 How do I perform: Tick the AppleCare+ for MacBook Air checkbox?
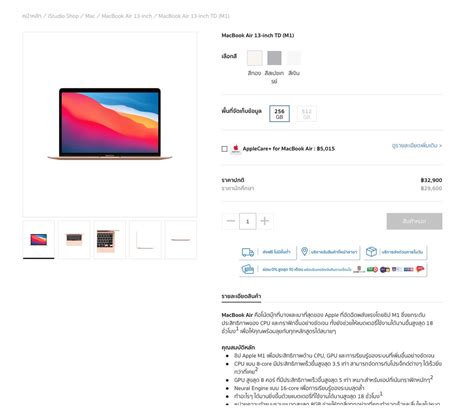coord(225,149)
